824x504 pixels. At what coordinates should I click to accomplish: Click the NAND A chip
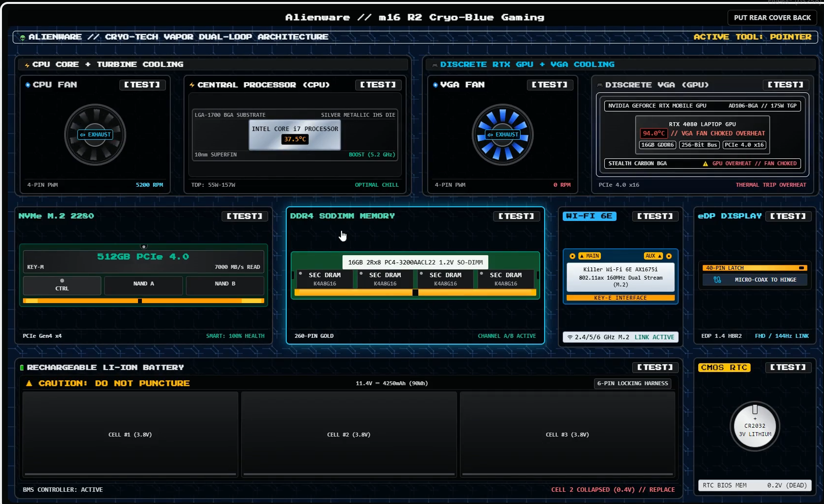pos(143,285)
